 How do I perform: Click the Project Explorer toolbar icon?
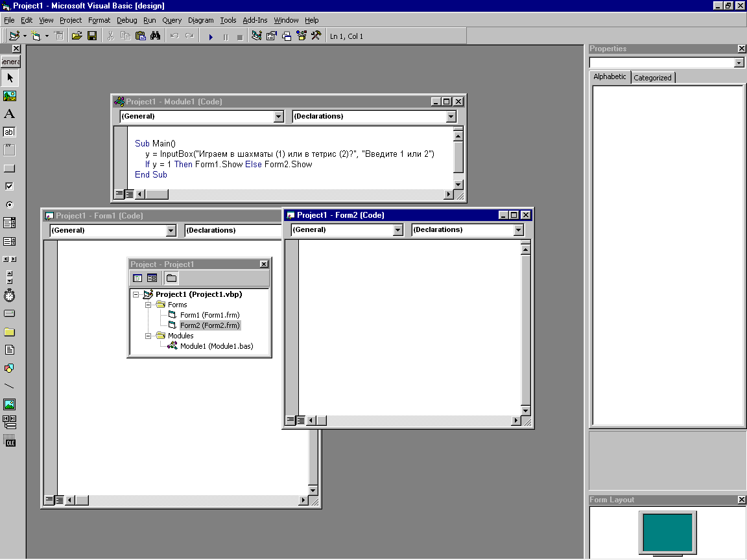tap(257, 36)
